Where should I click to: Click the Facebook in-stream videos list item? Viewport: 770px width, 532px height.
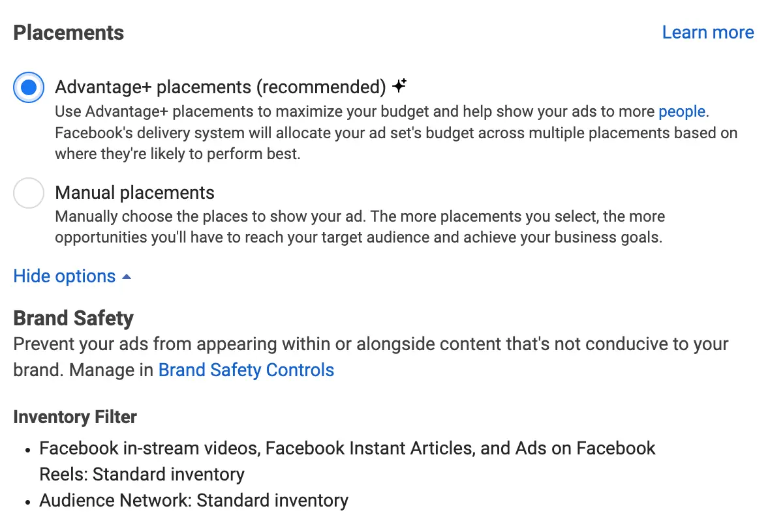(x=347, y=449)
